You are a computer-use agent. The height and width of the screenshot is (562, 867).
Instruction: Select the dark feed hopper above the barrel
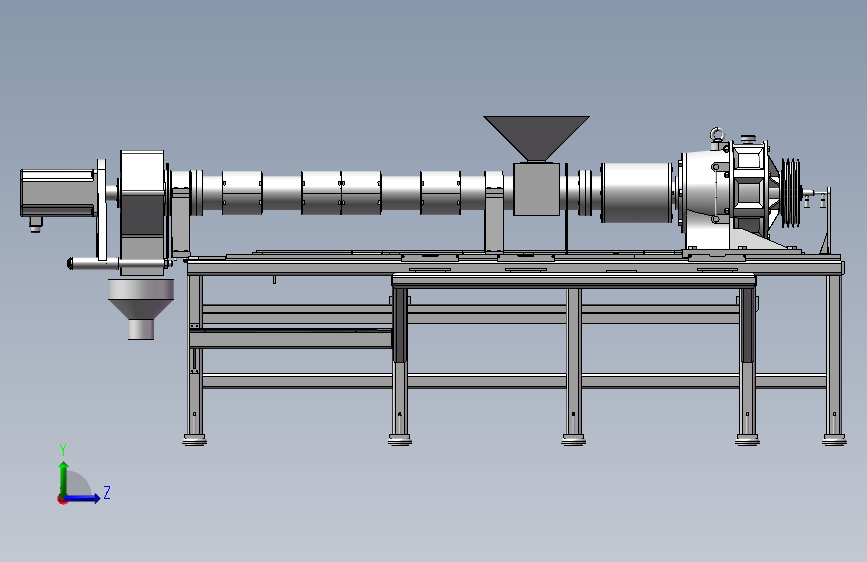536,138
